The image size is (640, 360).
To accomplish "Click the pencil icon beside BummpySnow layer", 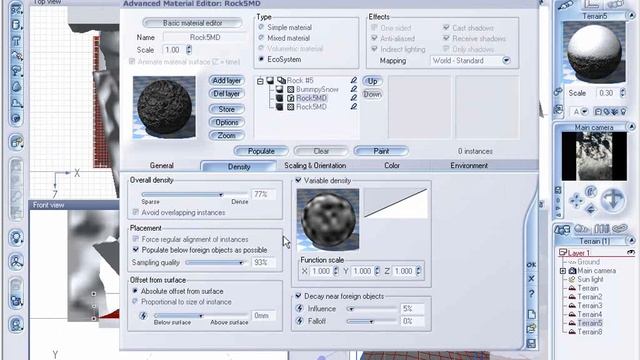I will tap(353, 89).
